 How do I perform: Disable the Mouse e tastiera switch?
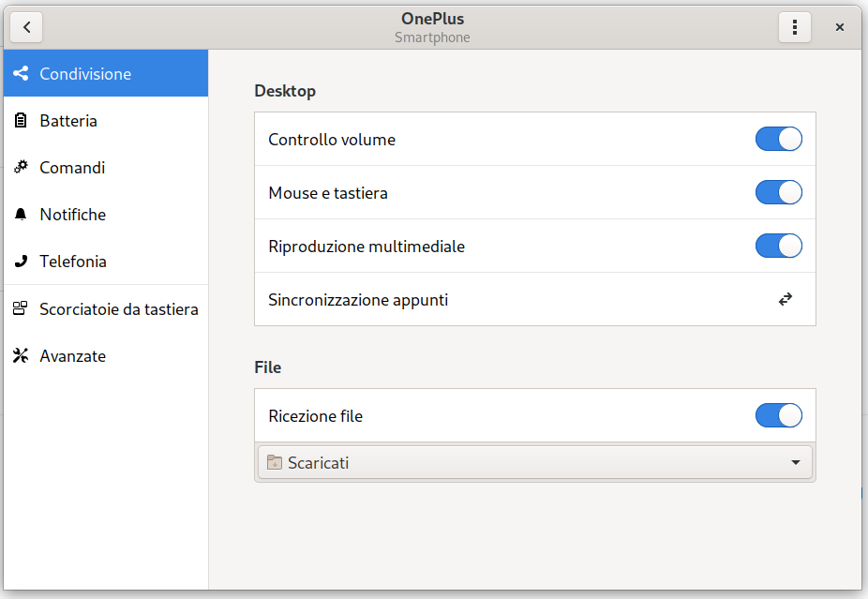pyautogui.click(x=778, y=192)
